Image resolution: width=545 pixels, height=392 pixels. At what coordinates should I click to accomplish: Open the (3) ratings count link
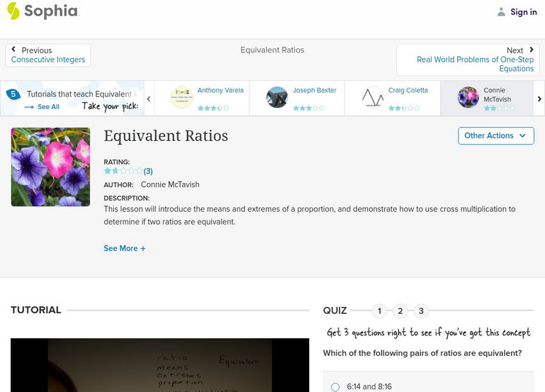pyautogui.click(x=148, y=171)
